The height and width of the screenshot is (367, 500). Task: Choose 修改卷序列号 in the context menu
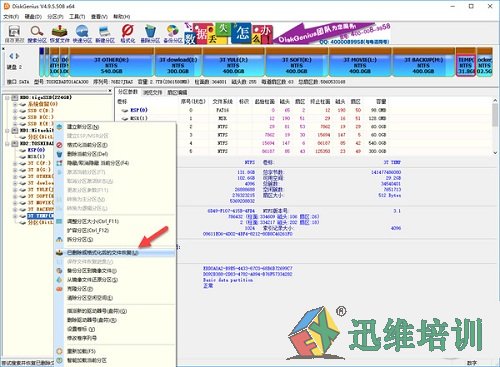pyautogui.click(x=115, y=338)
